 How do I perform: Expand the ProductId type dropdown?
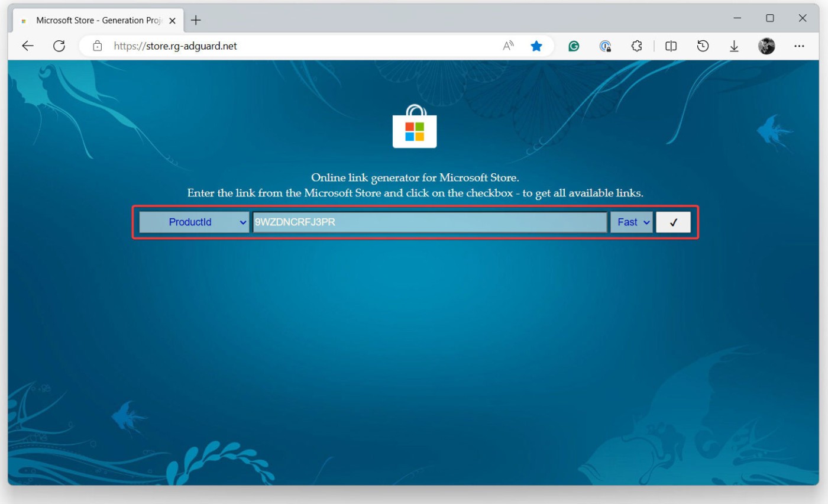(x=194, y=222)
